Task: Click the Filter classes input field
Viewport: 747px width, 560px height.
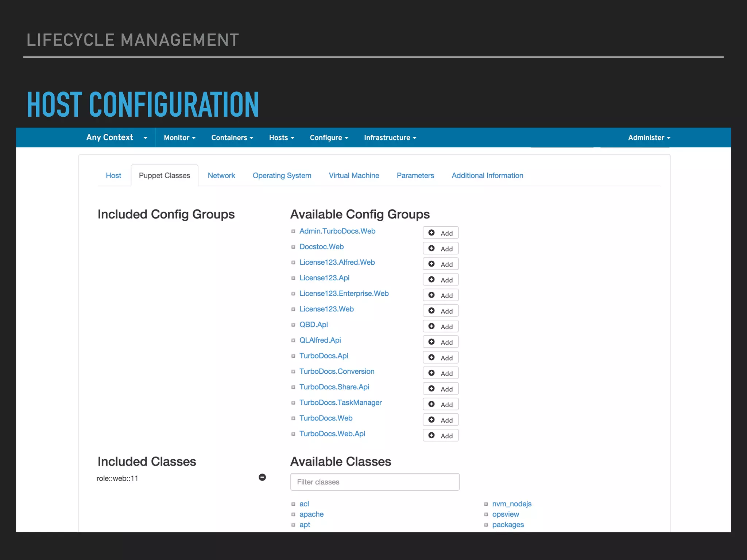Action: [375, 482]
